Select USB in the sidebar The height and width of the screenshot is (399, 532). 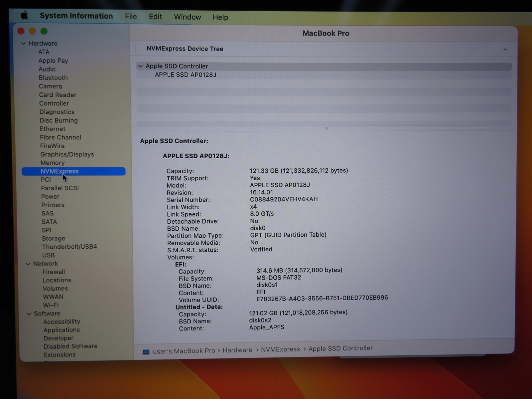coord(49,255)
